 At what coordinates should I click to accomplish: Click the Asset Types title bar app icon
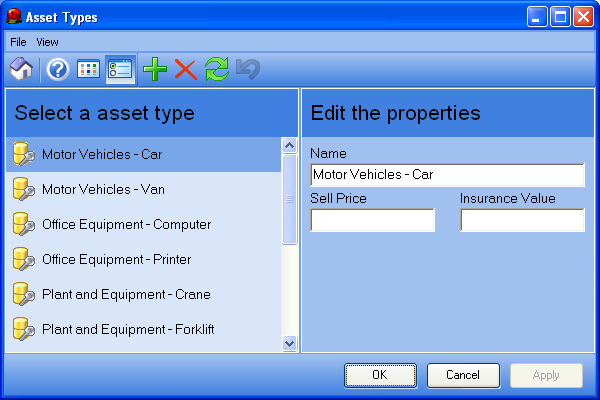(14, 17)
